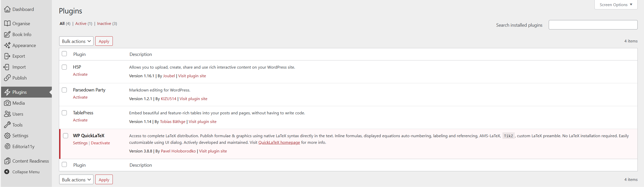Open Organise via its book icon
644x187 pixels.
[x=7, y=23]
